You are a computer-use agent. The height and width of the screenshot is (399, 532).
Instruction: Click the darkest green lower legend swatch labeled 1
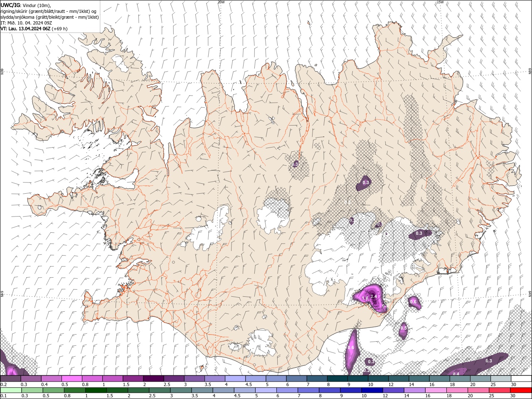[96, 390]
